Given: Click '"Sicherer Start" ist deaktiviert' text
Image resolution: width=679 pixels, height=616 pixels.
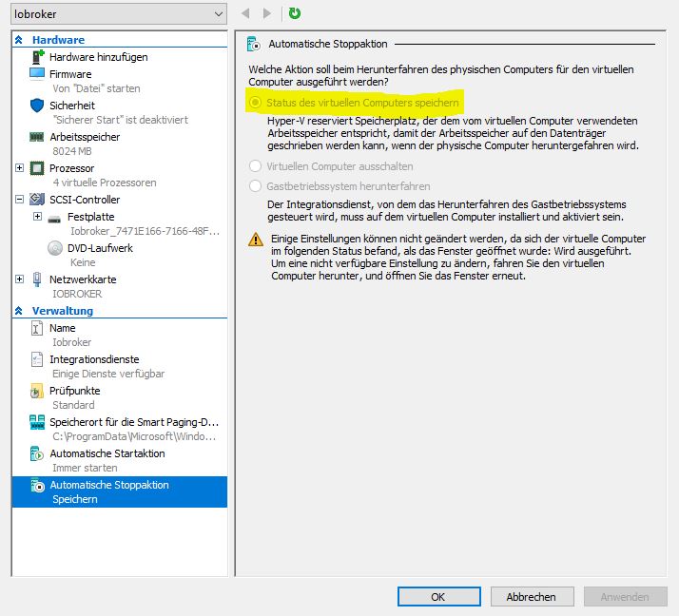Looking at the screenshot, I should 121,120.
